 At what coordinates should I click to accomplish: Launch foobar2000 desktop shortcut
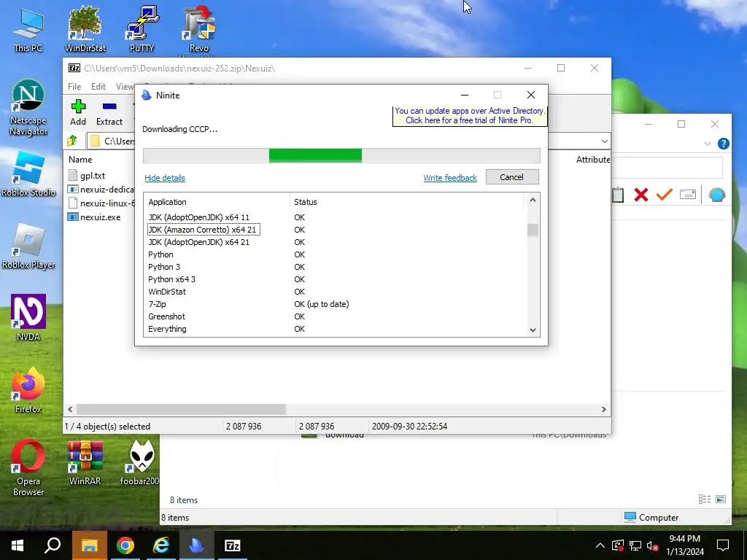(x=141, y=463)
